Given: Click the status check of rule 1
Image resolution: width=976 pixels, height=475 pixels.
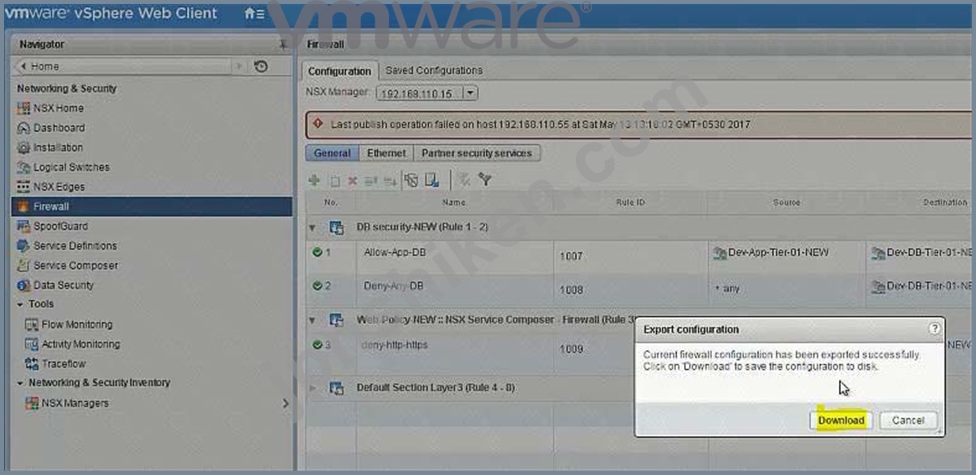Looking at the screenshot, I should (x=317, y=252).
